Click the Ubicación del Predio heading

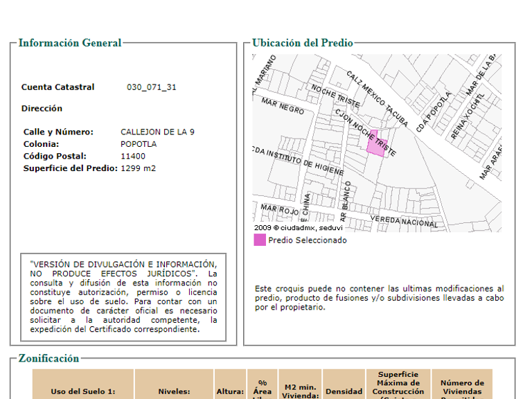(303, 43)
